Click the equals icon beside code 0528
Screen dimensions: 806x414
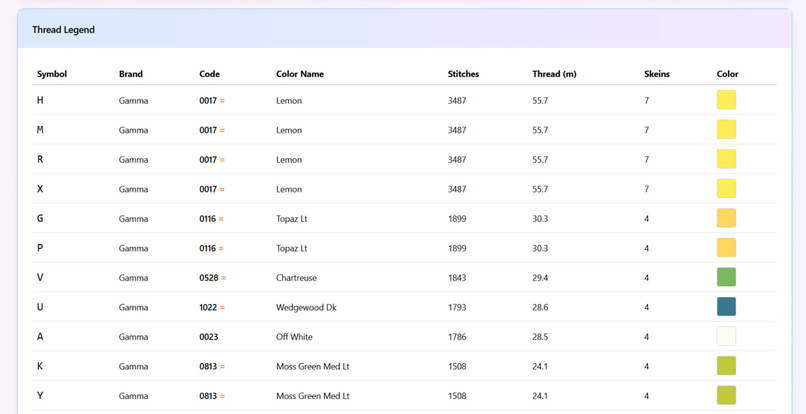pyautogui.click(x=224, y=278)
